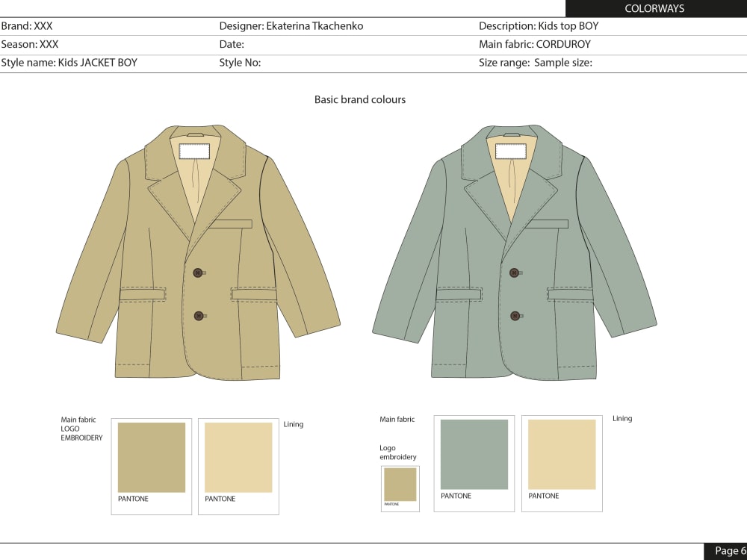Screen dimensions: 747x560
Task: Click the top button on khaki jacket
Action: pyautogui.click(x=198, y=273)
